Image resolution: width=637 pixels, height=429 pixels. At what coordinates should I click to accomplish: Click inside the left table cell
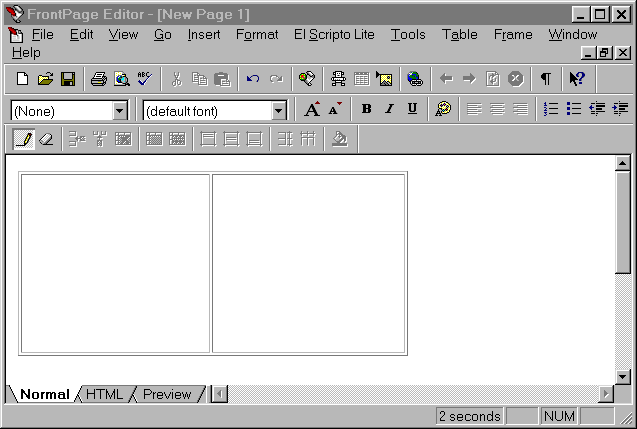pos(115,263)
